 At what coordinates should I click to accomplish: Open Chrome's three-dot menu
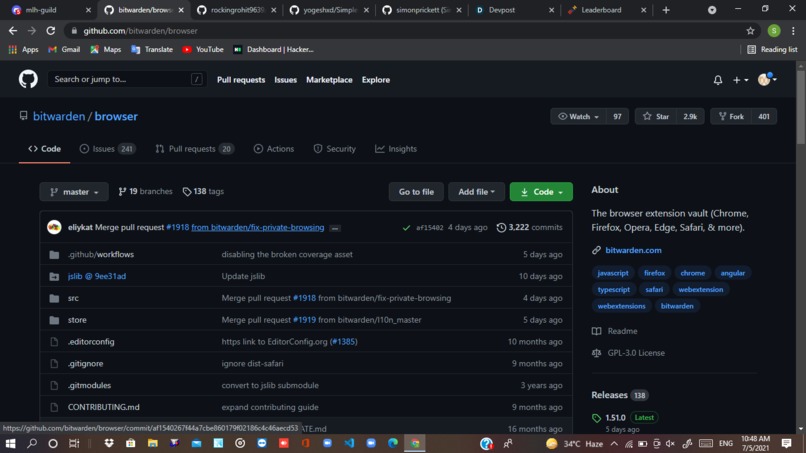coord(793,31)
